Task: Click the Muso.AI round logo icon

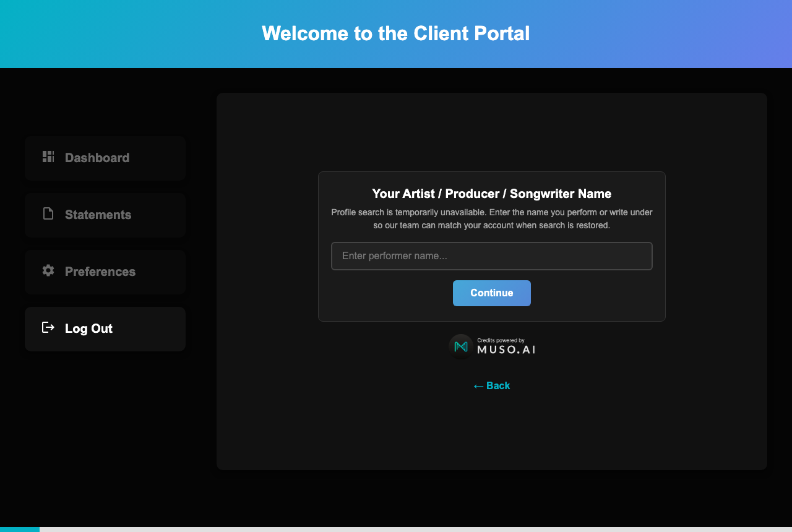Action: point(461,346)
